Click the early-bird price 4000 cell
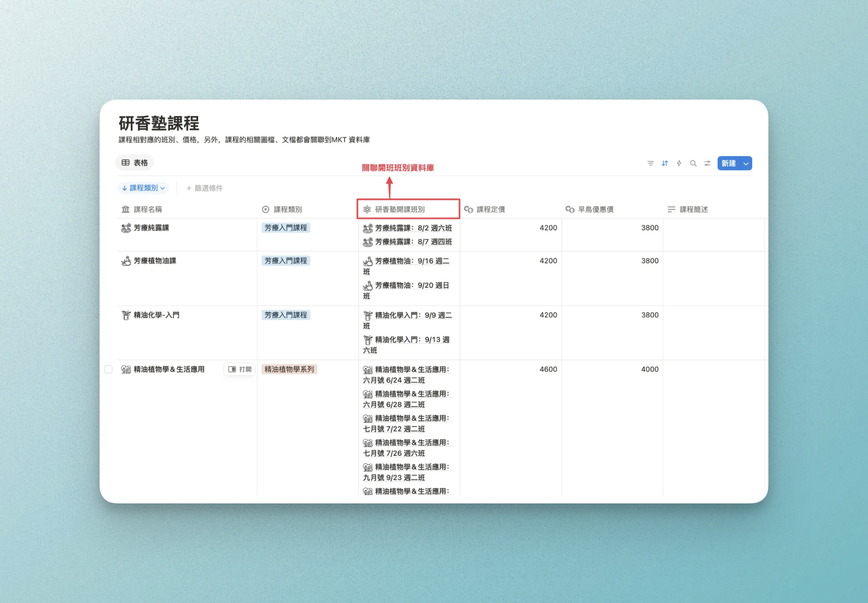 [x=650, y=369]
